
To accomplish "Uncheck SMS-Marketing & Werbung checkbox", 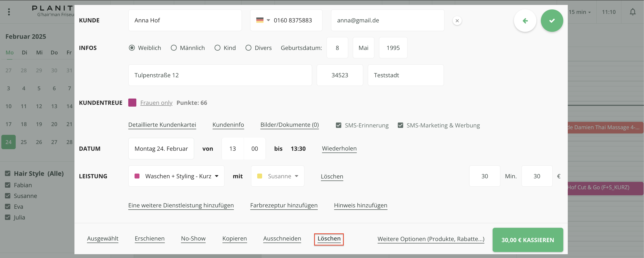I will click(x=400, y=125).
